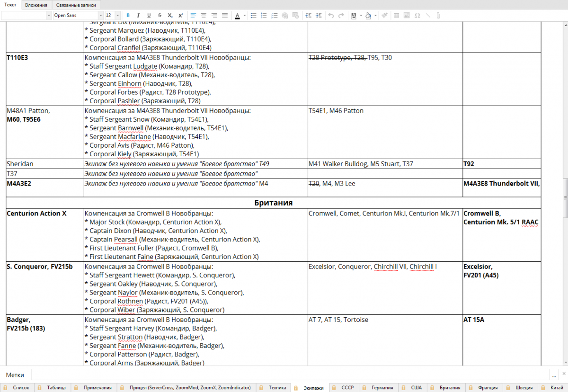Expand the font color dropdown arrow
Image resolution: width=568 pixels, height=392 pixels.
pos(245,16)
